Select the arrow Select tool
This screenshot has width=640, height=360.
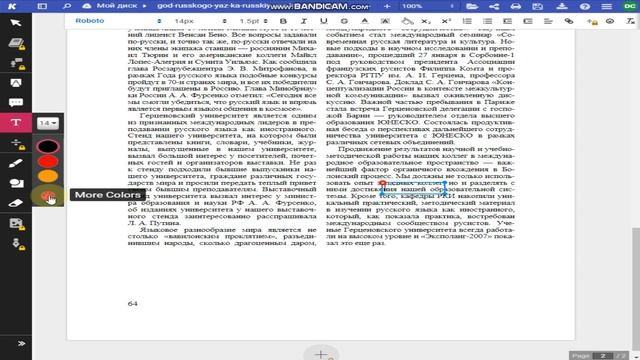click(x=16, y=22)
